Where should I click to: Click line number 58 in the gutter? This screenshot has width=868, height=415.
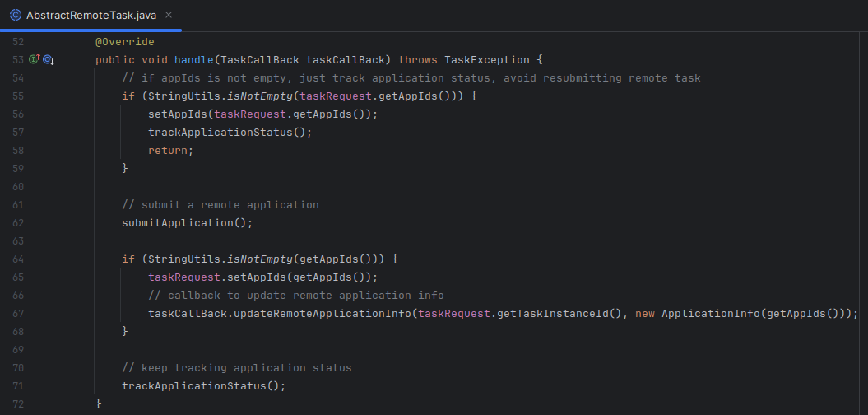pos(18,150)
